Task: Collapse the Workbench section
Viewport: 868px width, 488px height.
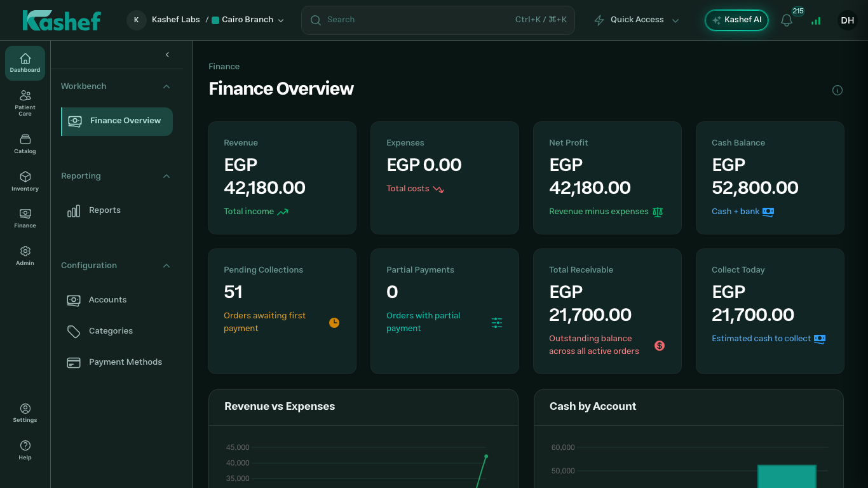Action: click(x=166, y=86)
